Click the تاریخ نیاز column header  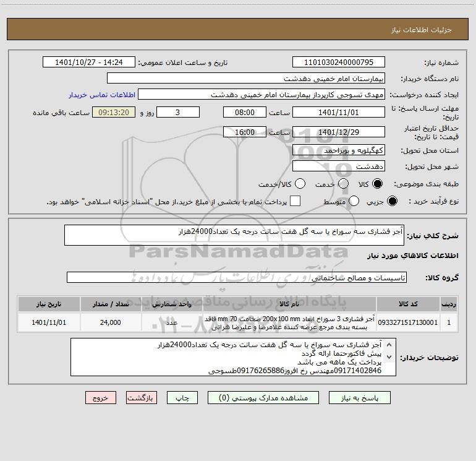coord(49,304)
